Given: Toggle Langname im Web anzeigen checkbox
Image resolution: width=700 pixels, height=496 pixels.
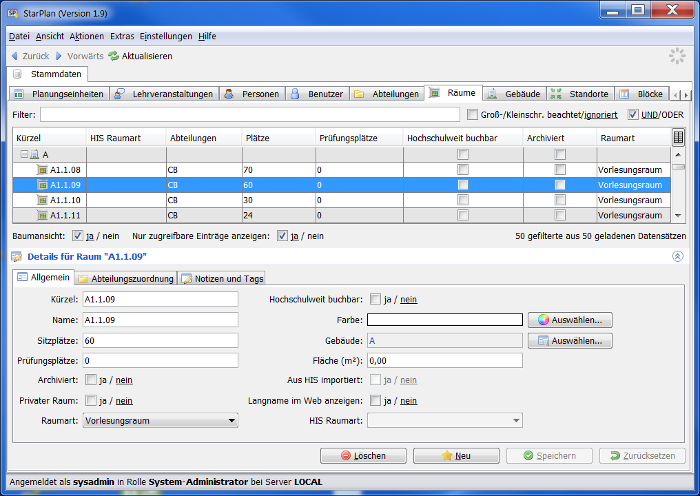Looking at the screenshot, I should point(375,400).
